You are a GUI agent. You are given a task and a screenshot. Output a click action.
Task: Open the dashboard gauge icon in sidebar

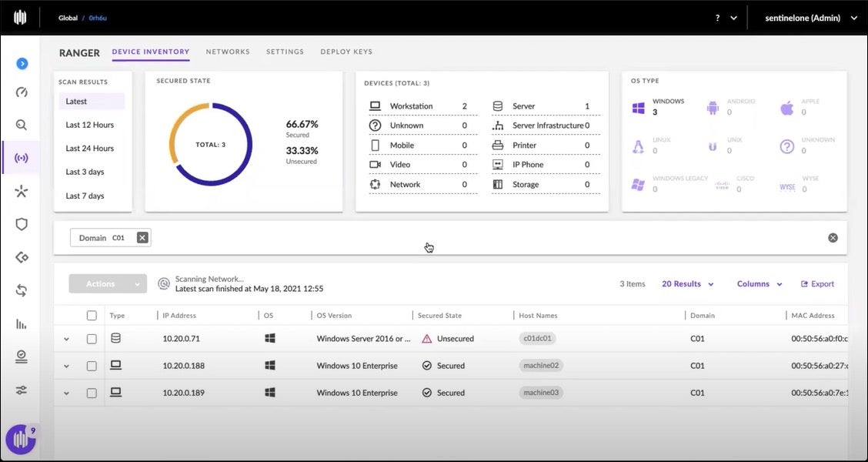(22, 92)
